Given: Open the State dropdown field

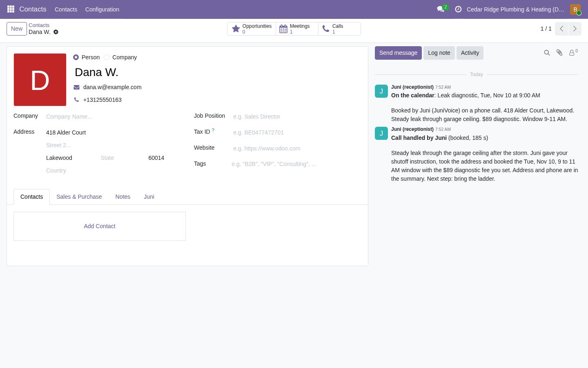Looking at the screenshot, I should click(x=122, y=158).
